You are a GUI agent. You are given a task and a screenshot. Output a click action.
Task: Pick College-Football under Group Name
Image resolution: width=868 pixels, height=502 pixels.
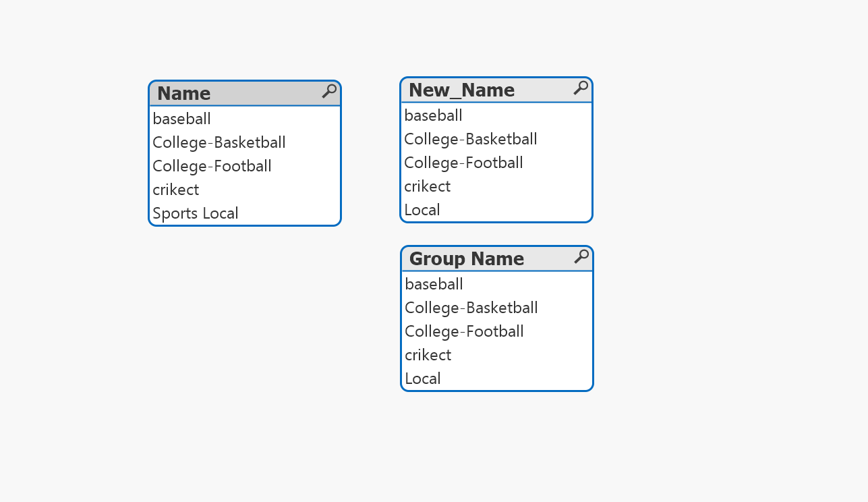(x=464, y=331)
